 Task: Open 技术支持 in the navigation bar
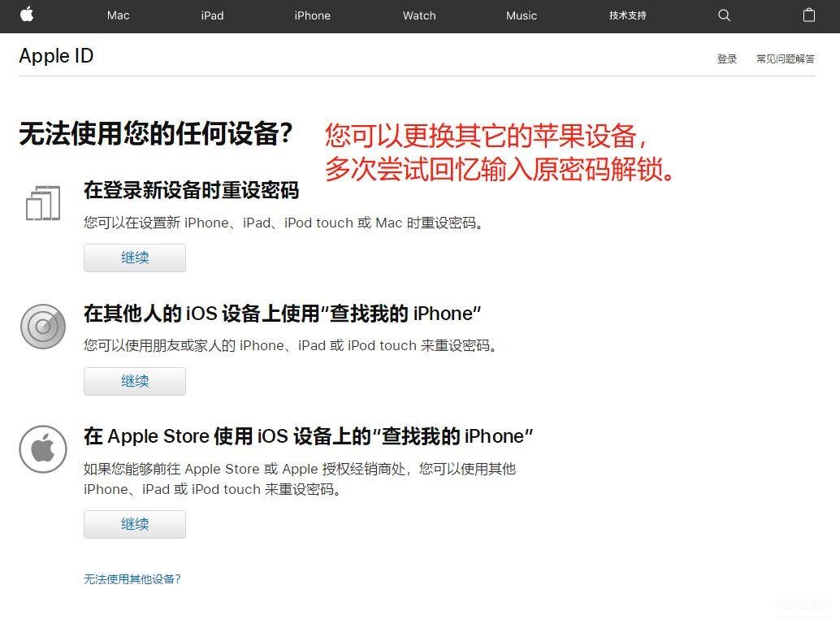tap(627, 15)
